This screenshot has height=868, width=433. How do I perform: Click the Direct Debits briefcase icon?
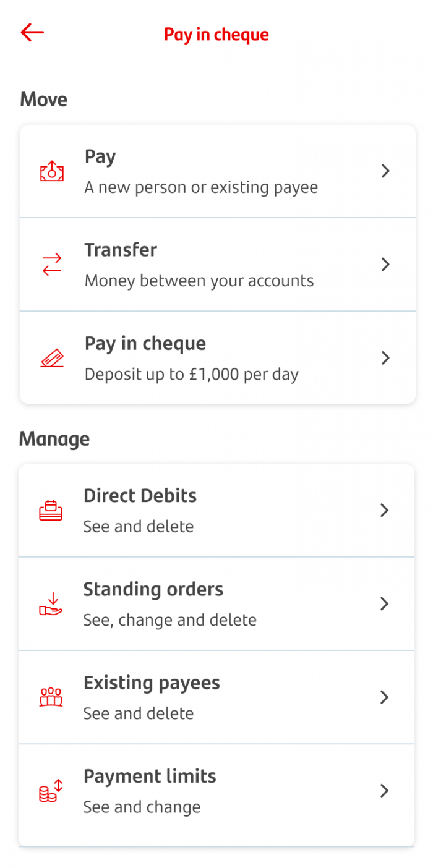tap(51, 511)
